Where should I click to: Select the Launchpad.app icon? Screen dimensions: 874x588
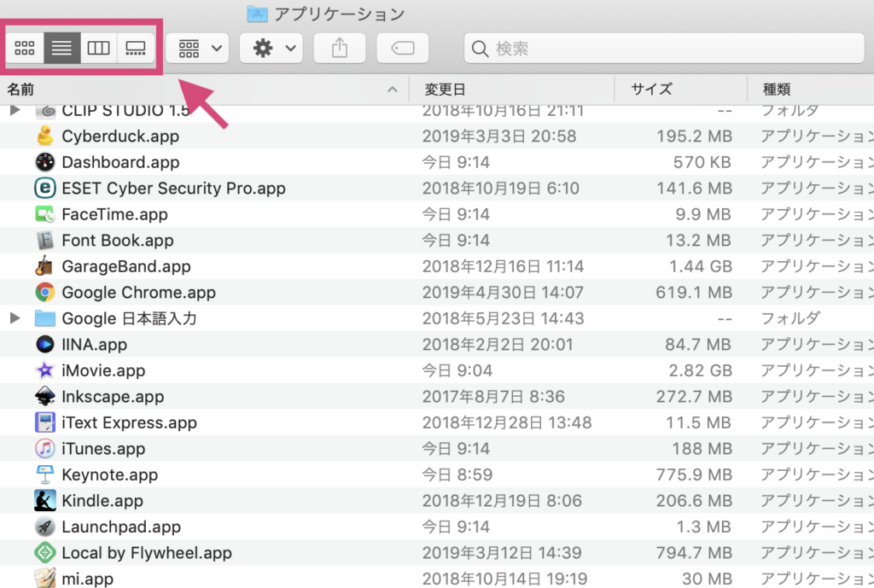coord(45,527)
